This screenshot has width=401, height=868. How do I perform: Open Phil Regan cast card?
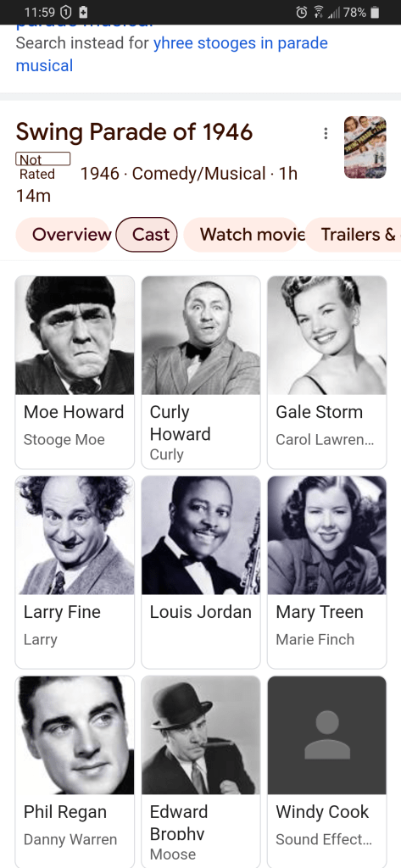[75, 771]
